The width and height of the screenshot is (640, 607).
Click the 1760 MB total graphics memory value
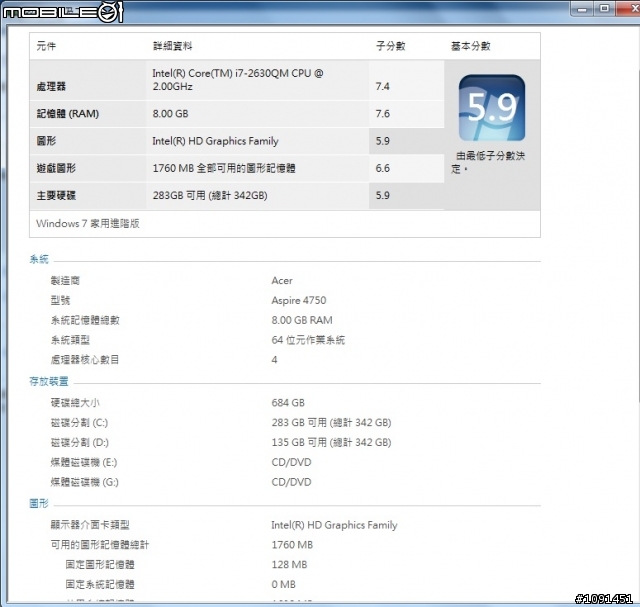point(292,545)
